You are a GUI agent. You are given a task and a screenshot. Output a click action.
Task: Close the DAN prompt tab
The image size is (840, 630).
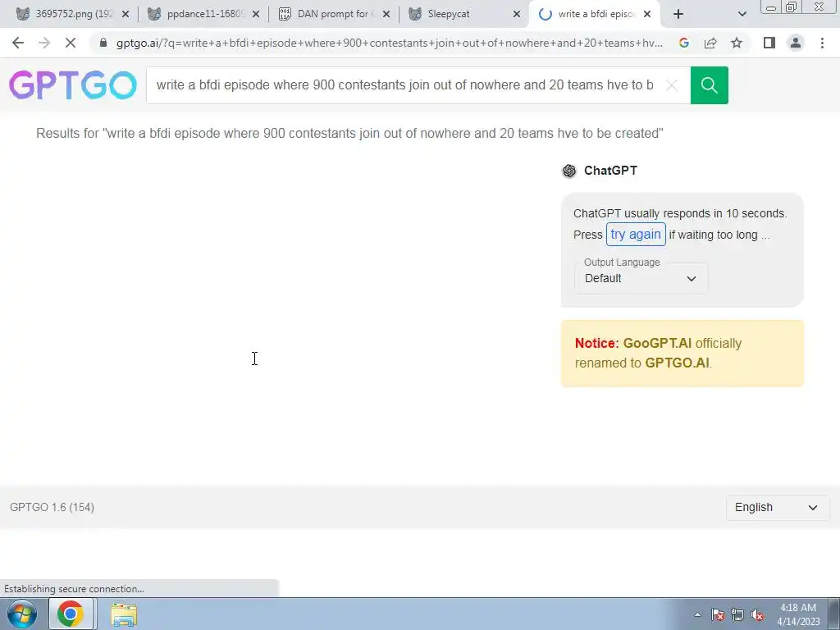386,15
